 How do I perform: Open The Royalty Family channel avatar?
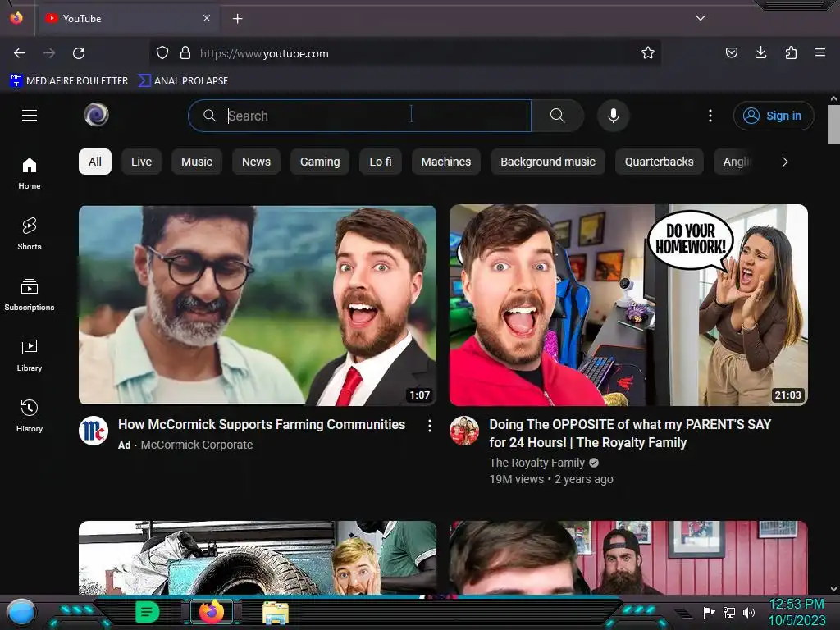[x=464, y=431]
